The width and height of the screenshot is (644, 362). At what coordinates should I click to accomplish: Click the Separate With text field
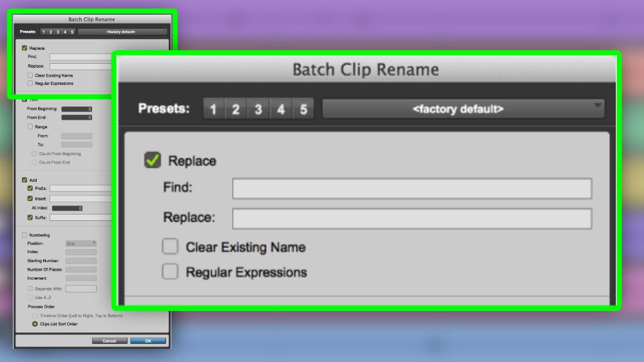pos(81,289)
